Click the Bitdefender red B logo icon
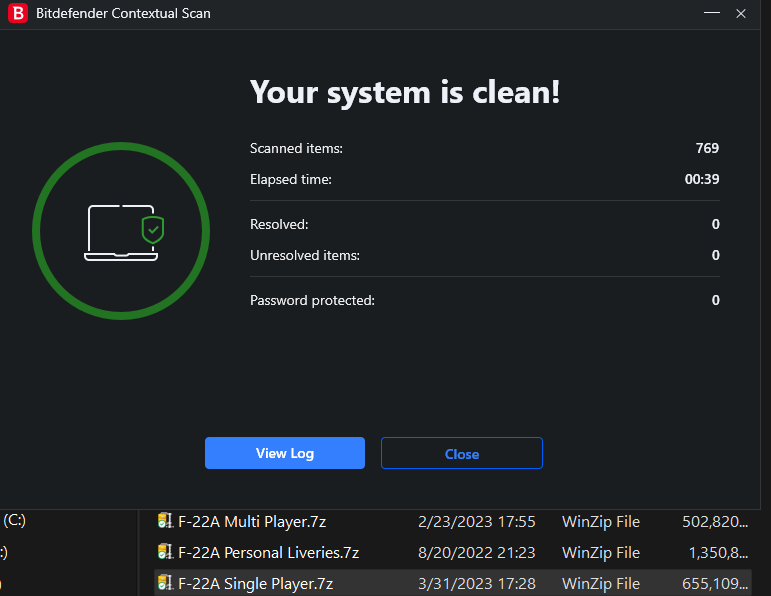 point(18,13)
